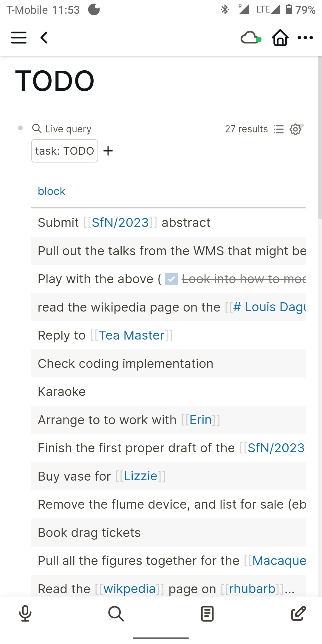Screen dimensions: 322x644
Task: Uncheck the completed 'Look into how to' task
Action: 171,279
